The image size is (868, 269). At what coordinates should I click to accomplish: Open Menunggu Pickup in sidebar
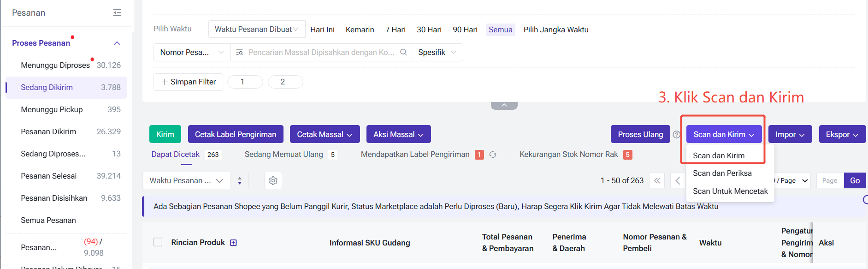pyautogui.click(x=67, y=109)
